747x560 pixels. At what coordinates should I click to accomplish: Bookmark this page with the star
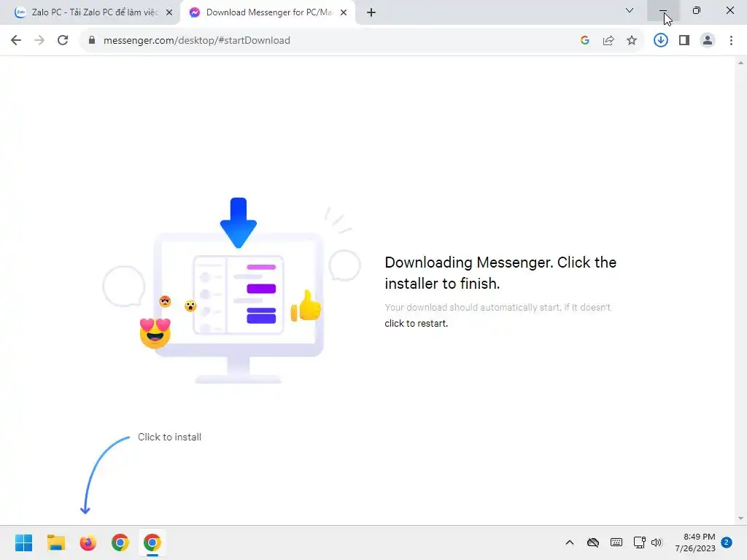(632, 41)
